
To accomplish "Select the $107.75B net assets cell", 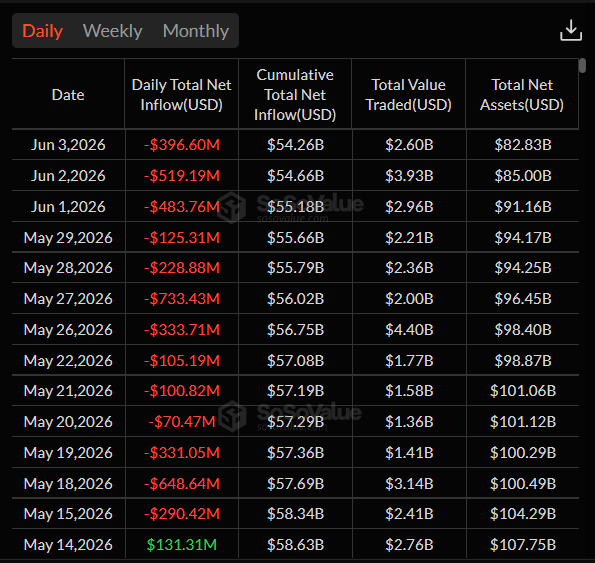I will pos(523,545).
